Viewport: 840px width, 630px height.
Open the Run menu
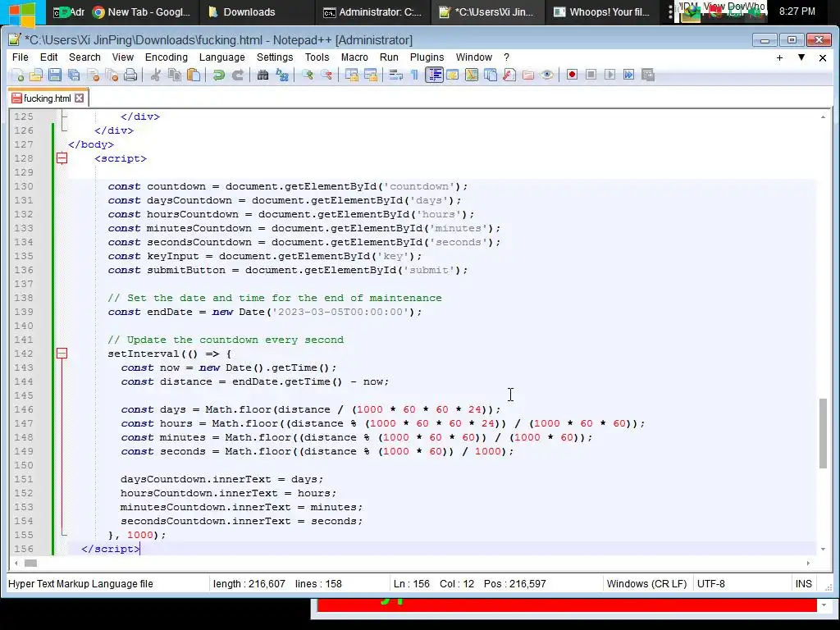click(x=389, y=57)
